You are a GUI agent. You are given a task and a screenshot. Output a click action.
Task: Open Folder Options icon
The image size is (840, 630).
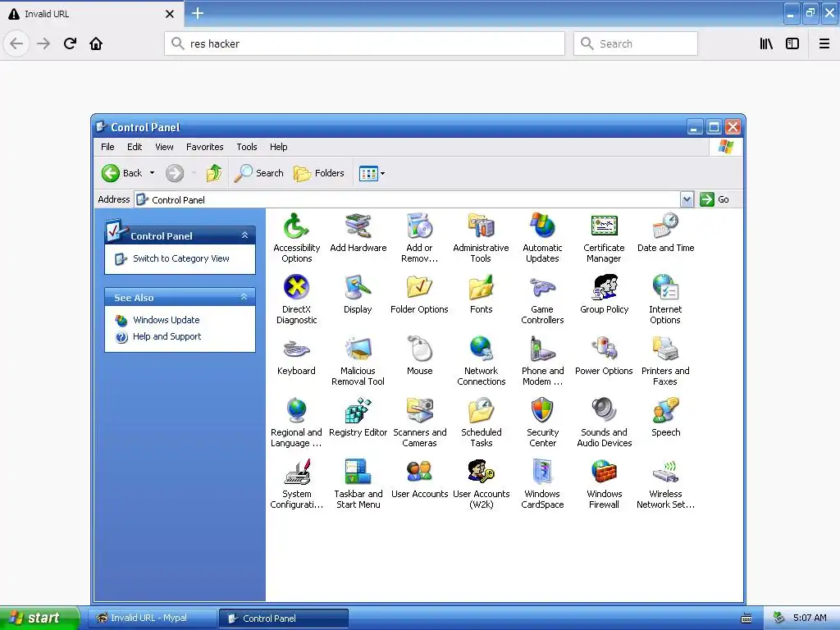[419, 294]
